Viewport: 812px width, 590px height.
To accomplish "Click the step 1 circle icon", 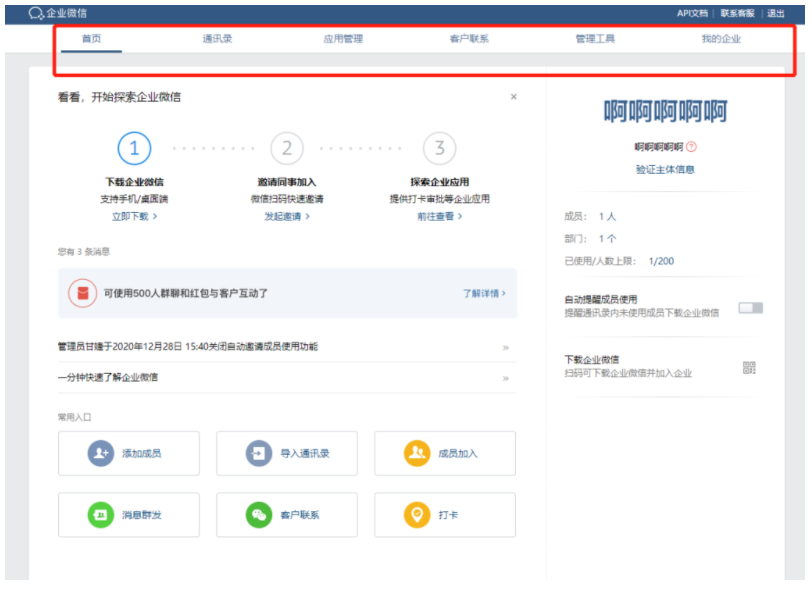I will pos(134,148).
